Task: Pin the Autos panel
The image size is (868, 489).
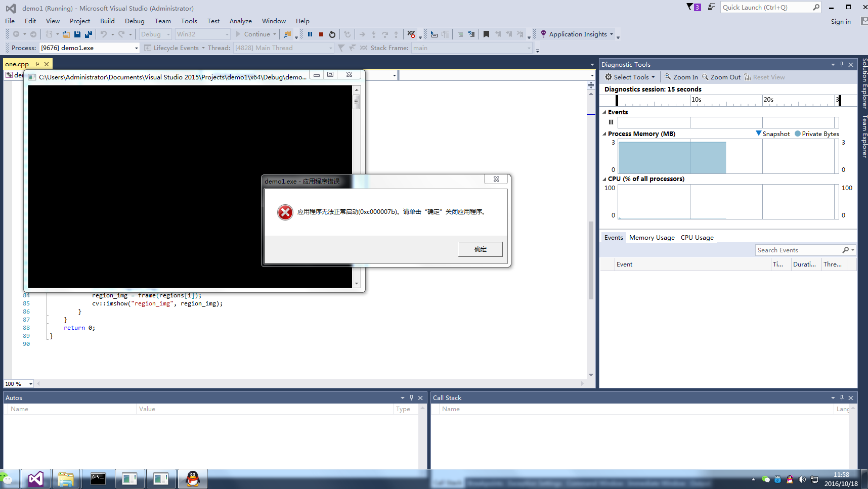Action: 411,398
